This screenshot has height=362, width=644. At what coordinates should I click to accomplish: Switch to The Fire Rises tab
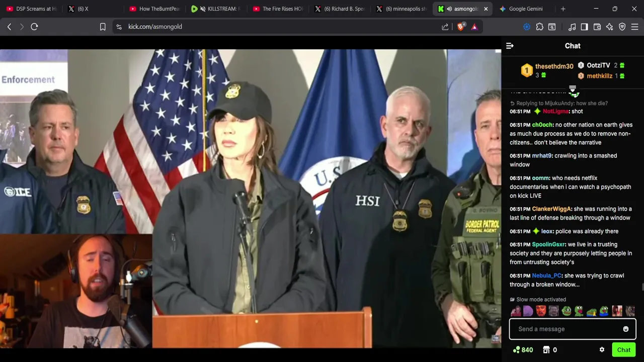click(x=278, y=9)
